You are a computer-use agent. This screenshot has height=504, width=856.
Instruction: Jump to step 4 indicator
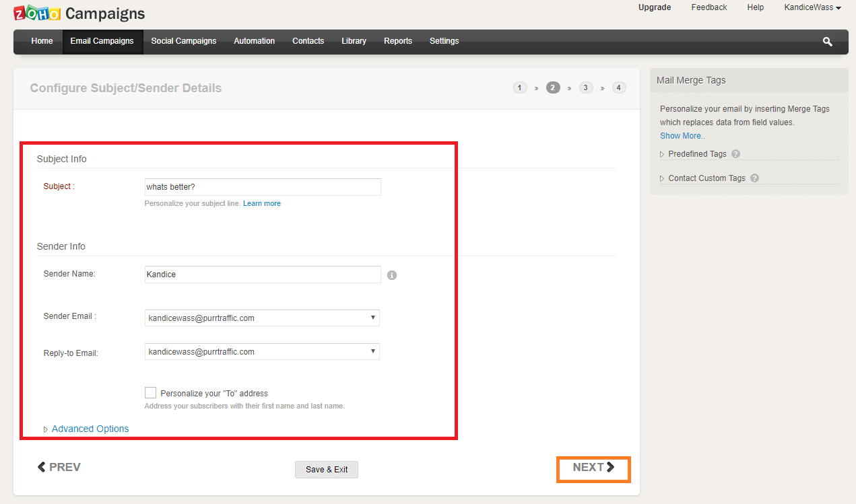coord(619,87)
